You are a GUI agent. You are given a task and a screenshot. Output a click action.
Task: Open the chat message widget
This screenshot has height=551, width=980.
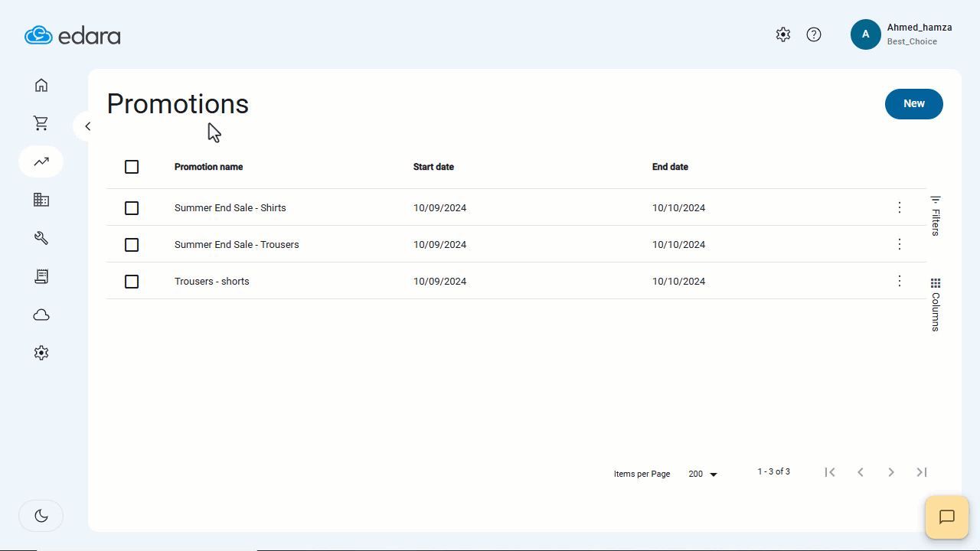[947, 517]
